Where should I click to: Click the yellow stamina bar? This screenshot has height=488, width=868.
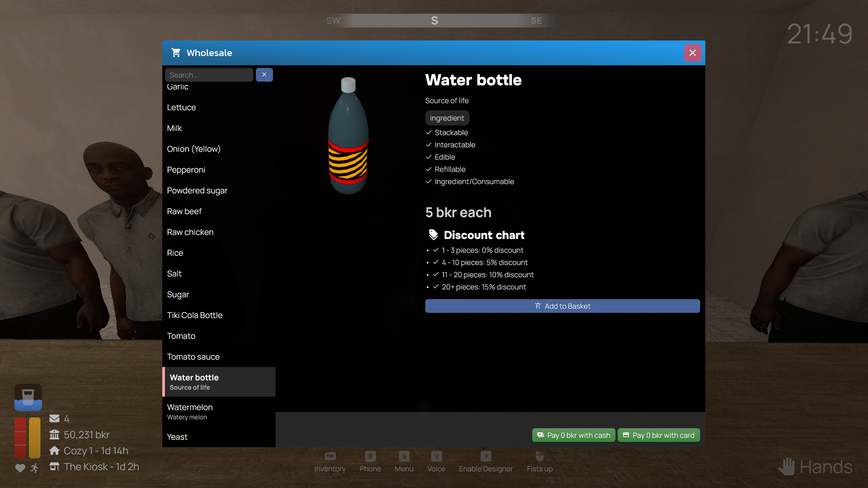(35, 438)
